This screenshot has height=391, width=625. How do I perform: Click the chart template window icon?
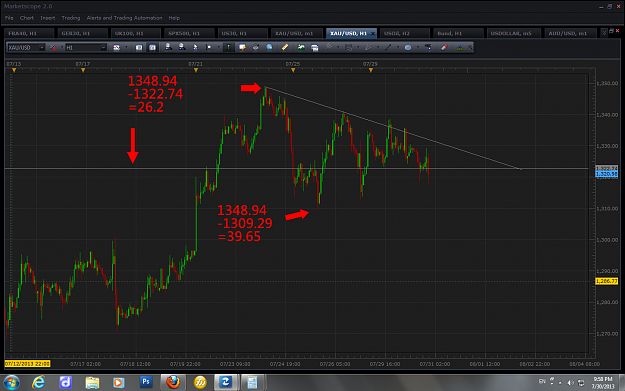click(x=314, y=47)
